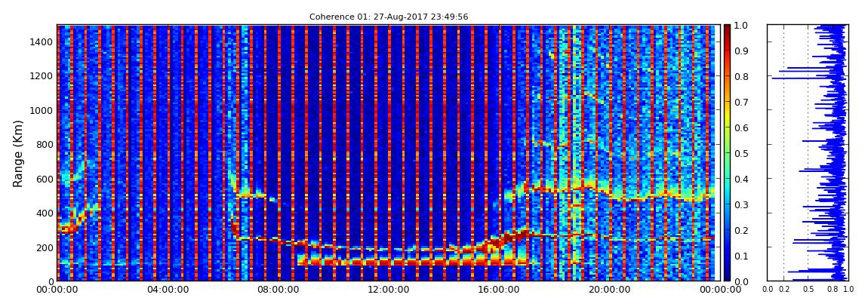Image resolution: width=868 pixels, height=307 pixels.
Task: Click the 200 tick label on range axis
Action: 45,247
